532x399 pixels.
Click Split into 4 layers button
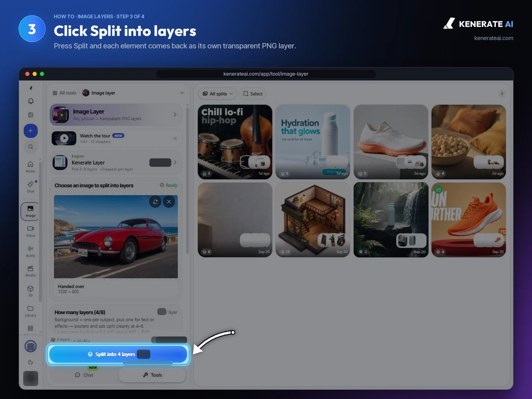[x=118, y=354]
